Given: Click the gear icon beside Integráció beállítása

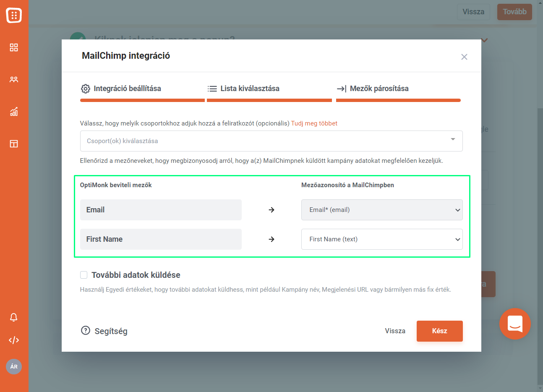Looking at the screenshot, I should tap(86, 89).
